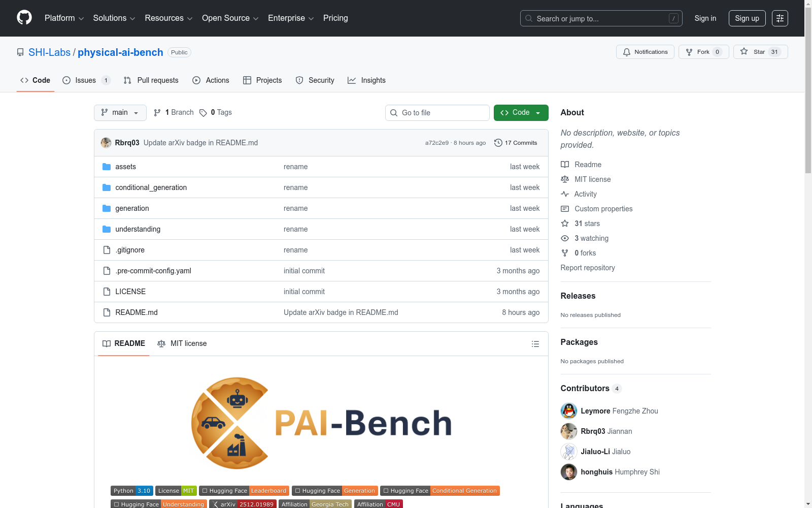This screenshot has width=812, height=508.
Task: Click the README.md file icon
Action: (107, 312)
